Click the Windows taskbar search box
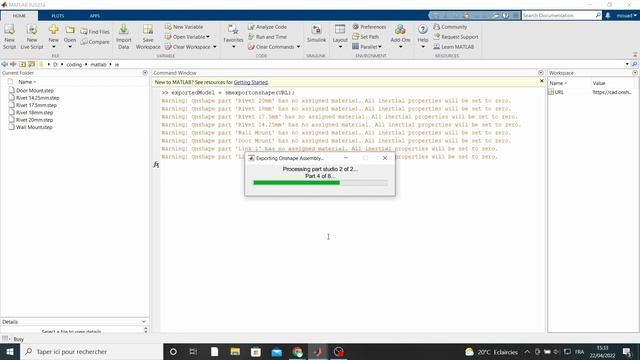Screen dimensions: 640x360 click(91, 351)
